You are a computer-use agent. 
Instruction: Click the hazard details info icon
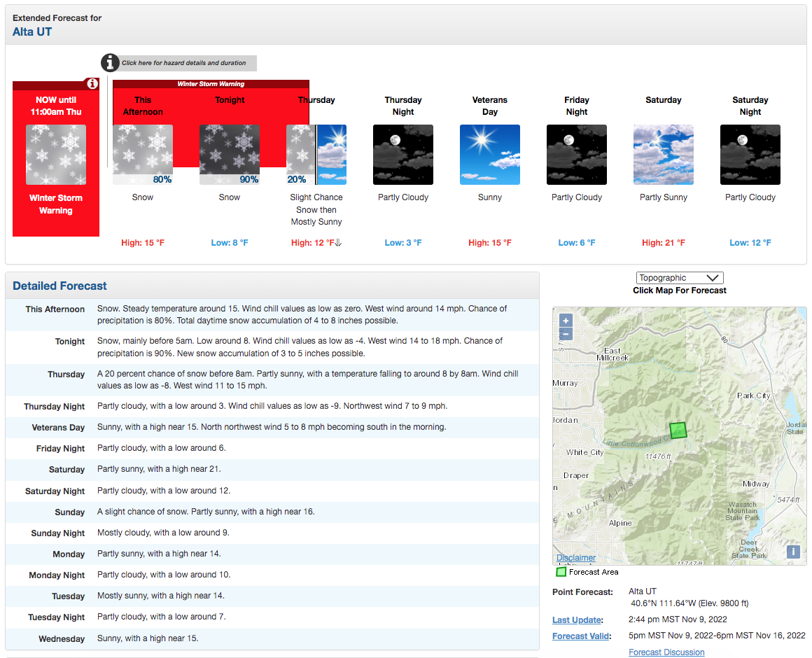click(110, 62)
